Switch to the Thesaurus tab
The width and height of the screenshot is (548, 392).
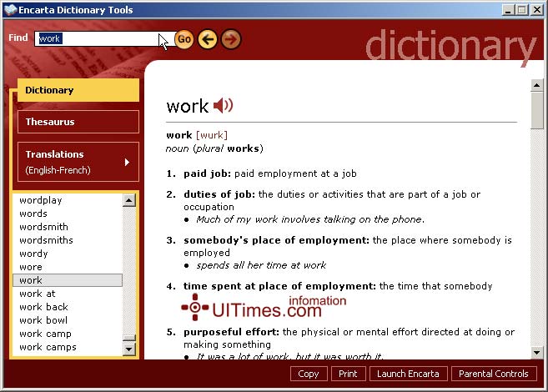click(78, 122)
